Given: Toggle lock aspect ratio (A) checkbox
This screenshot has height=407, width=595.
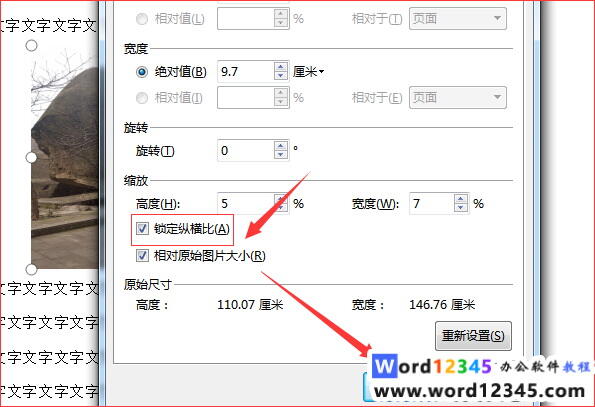Looking at the screenshot, I should 142,229.
